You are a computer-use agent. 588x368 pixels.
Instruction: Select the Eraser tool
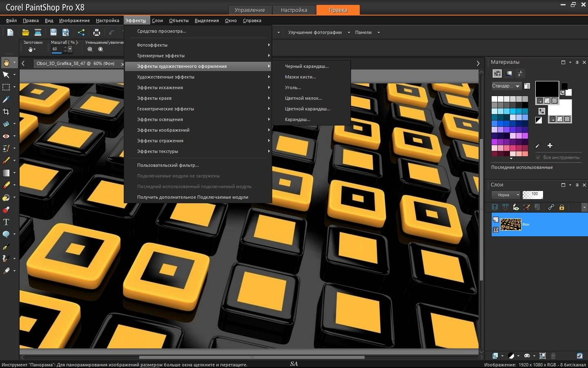pyautogui.click(x=6, y=185)
